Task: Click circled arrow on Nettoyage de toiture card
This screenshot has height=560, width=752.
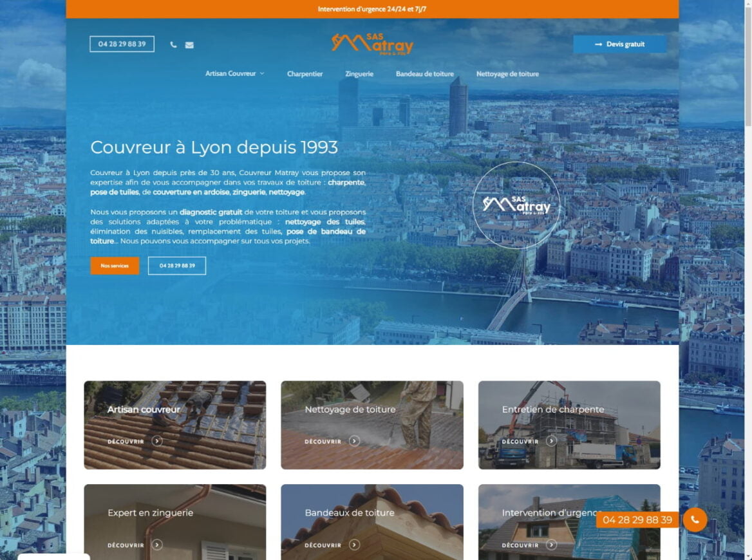Action: (x=353, y=442)
